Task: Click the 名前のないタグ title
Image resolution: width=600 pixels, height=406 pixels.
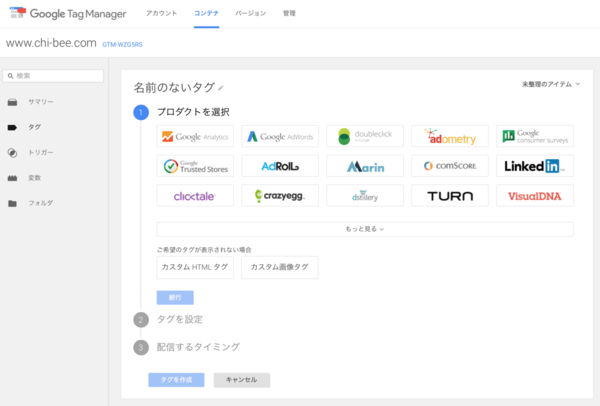Action: 174,87
